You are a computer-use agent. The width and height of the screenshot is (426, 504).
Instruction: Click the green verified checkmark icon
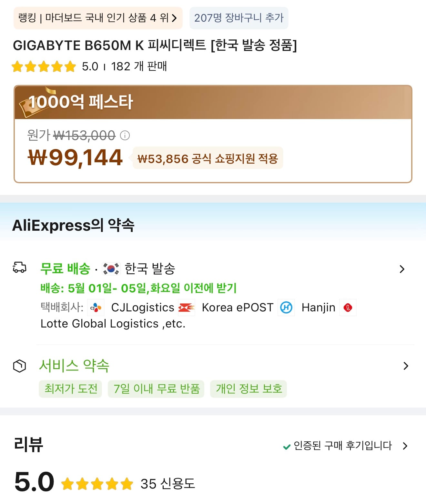(286, 447)
